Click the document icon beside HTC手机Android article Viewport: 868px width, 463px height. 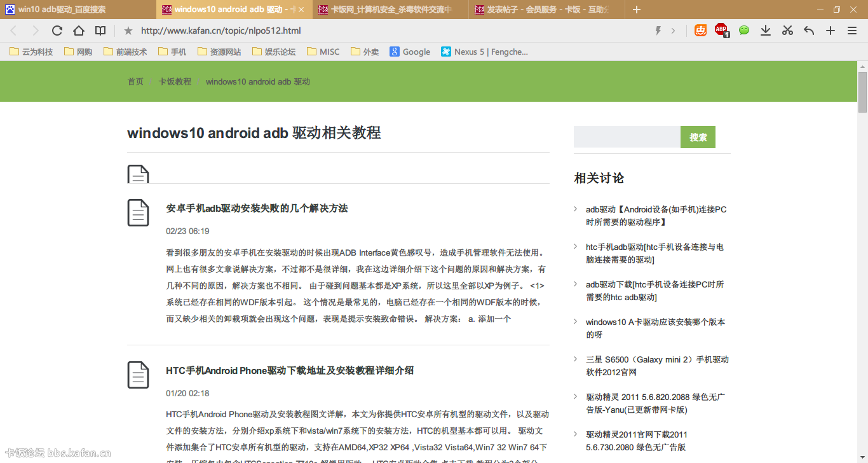click(138, 375)
